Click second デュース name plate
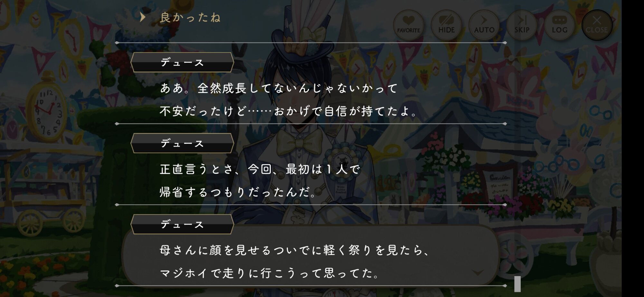 pyautogui.click(x=182, y=143)
